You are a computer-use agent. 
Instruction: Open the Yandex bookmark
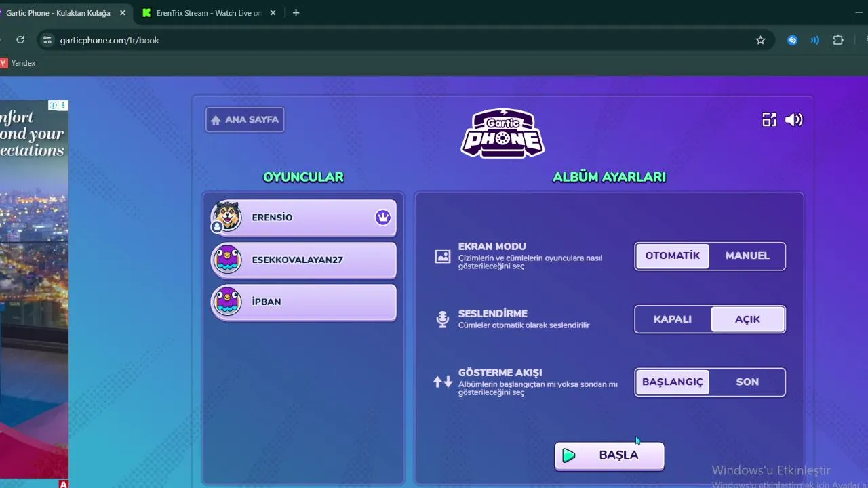tap(18, 63)
